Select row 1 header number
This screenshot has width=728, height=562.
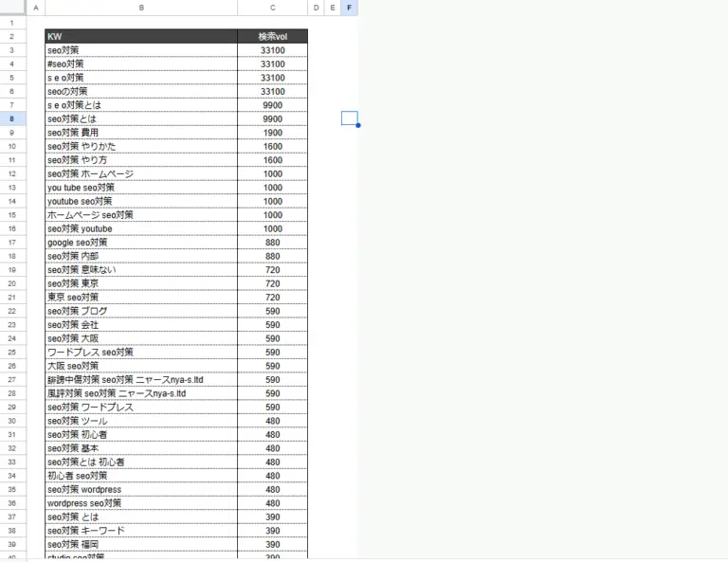point(11,22)
